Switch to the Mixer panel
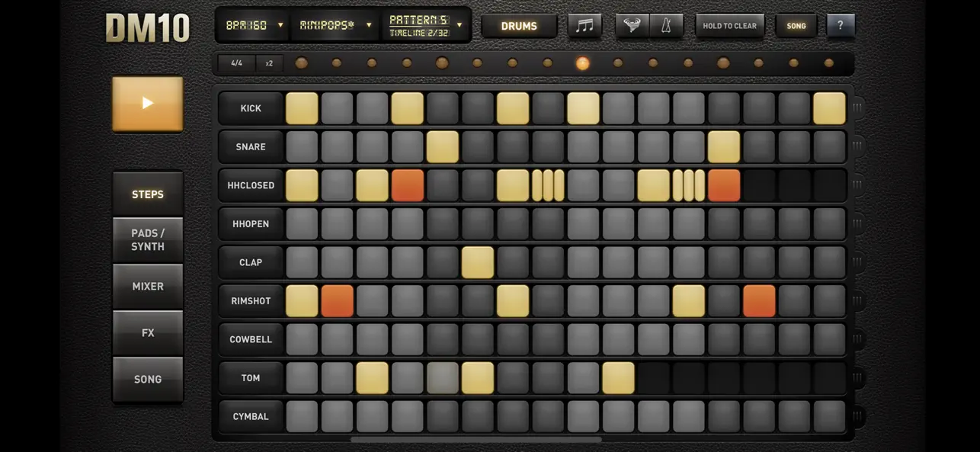Viewport: 980px width, 452px height. (147, 287)
